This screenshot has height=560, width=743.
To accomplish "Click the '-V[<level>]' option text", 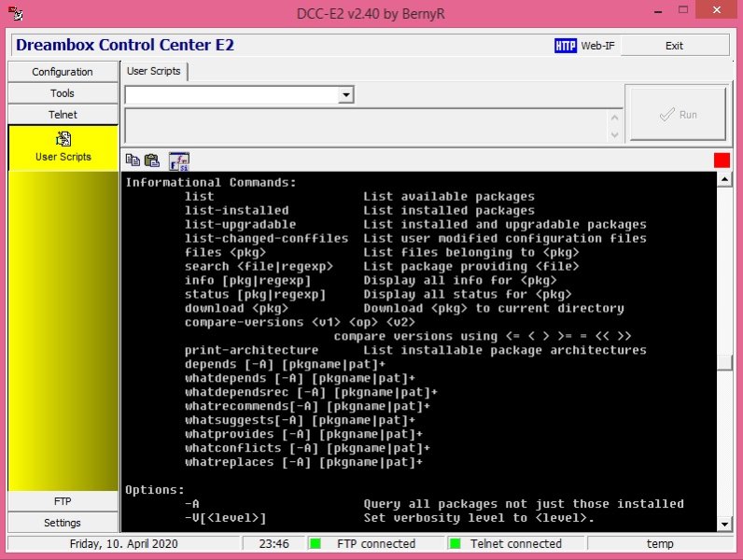I will tap(226, 518).
